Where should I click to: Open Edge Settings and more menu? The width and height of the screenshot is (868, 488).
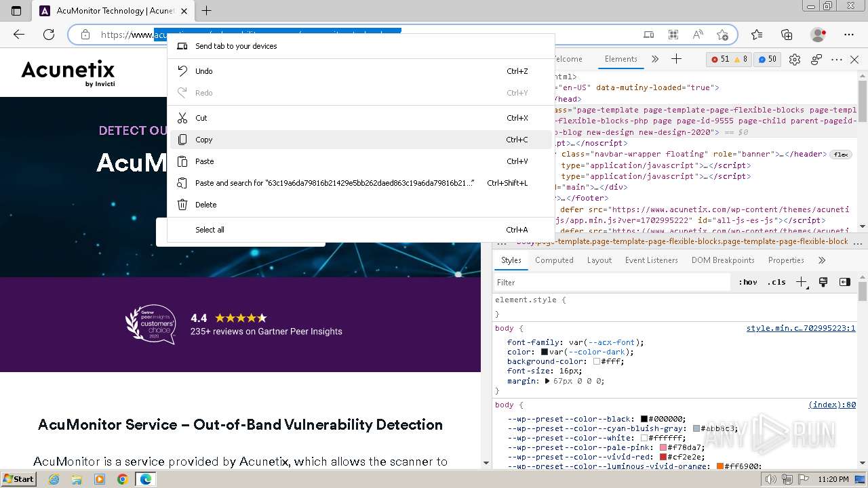click(x=849, y=35)
